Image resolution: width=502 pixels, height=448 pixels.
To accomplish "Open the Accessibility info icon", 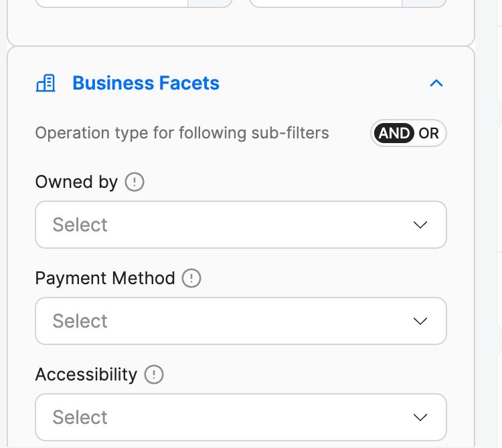I will point(154,374).
